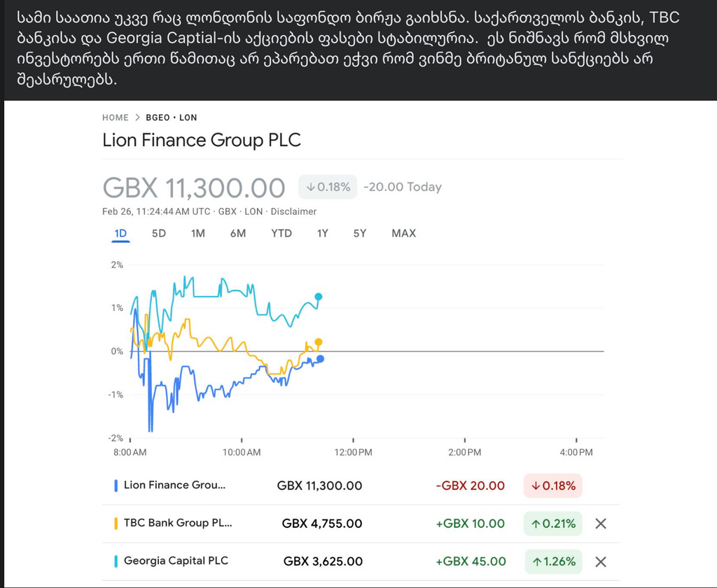Open the Disclaimer link
The height and width of the screenshot is (588, 717).
293,211
